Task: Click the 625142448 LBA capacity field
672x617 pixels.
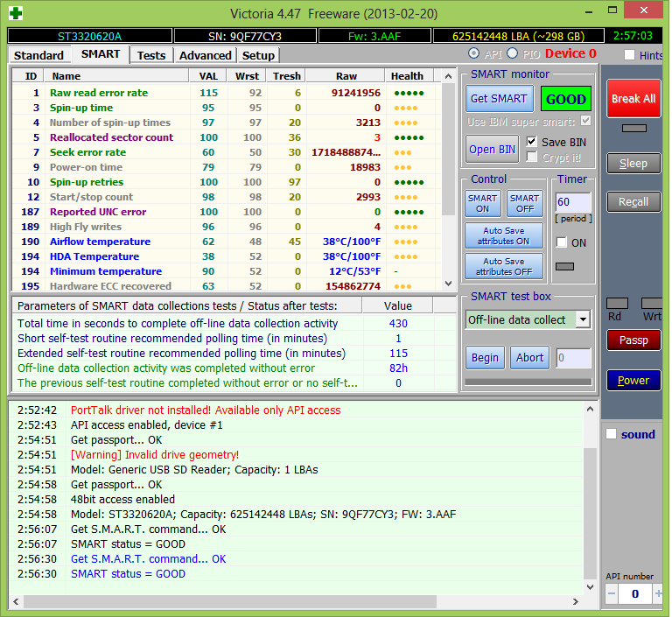Action: pyautogui.click(x=518, y=36)
